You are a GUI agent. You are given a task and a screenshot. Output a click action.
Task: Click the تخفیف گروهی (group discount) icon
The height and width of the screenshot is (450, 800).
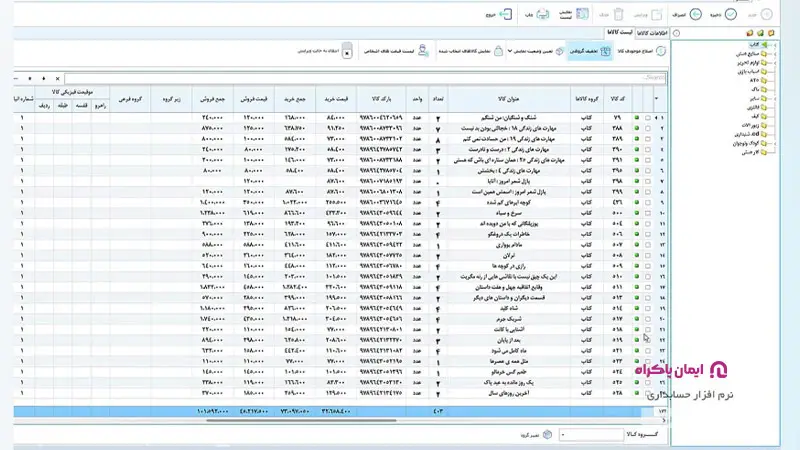point(606,52)
